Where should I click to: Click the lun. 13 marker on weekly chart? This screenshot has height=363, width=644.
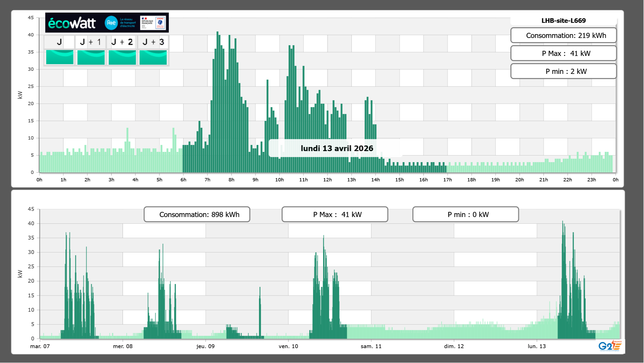tap(537, 346)
